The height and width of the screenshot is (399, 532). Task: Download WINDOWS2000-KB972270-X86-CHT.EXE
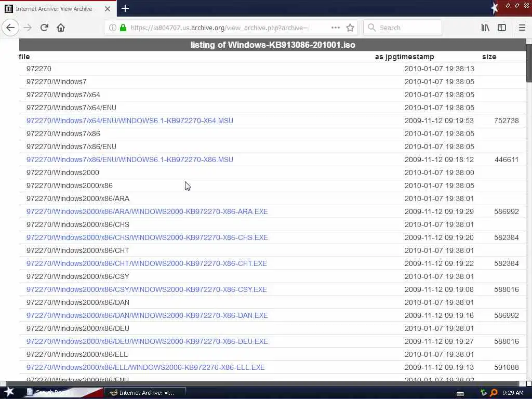tap(147, 263)
